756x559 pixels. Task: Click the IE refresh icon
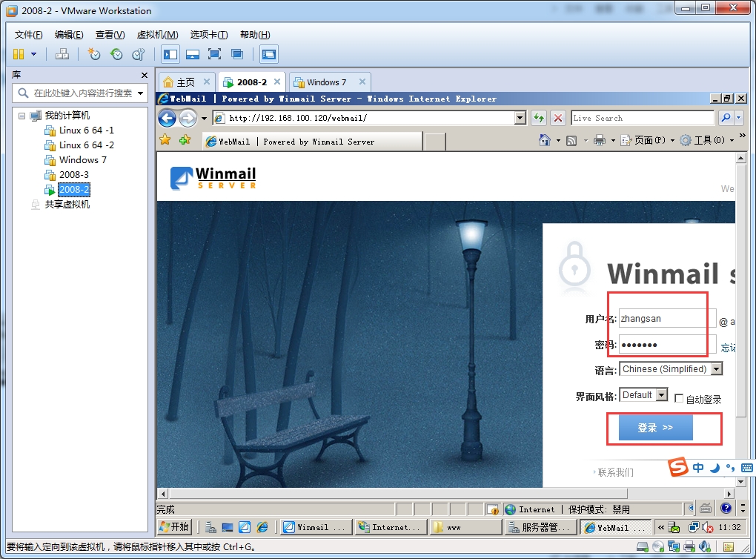[x=539, y=118]
